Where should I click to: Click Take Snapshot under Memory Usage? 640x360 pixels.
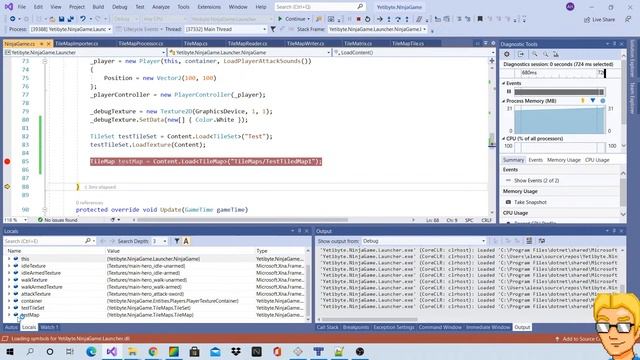click(x=530, y=202)
